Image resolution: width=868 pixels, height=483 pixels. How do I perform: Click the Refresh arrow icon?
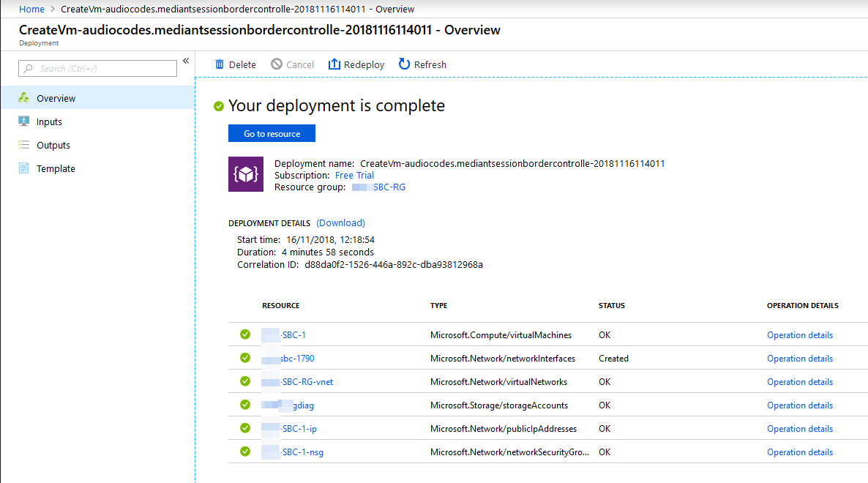pos(405,64)
